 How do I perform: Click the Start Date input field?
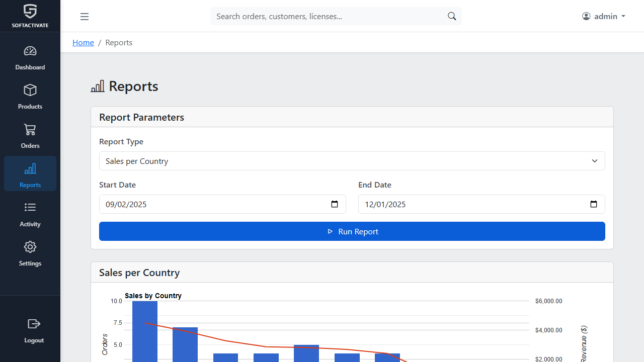pyautogui.click(x=211, y=204)
